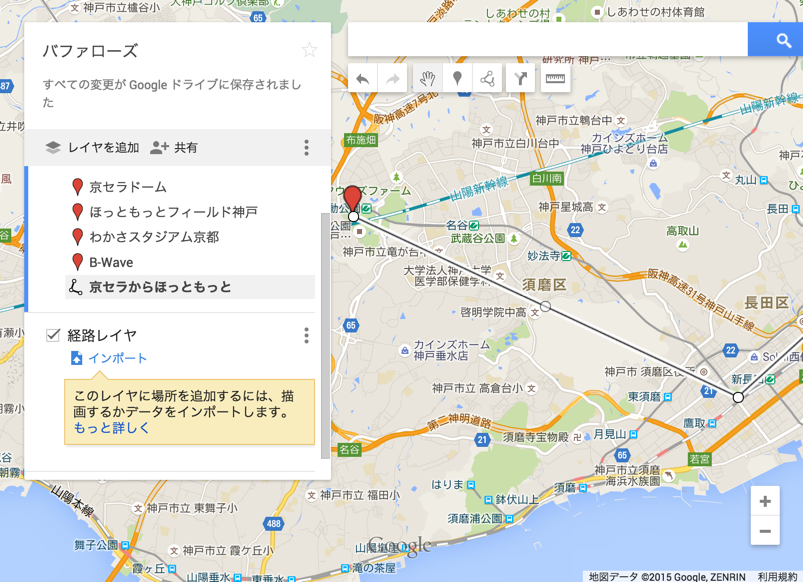Select the hand pan tool

click(428, 78)
